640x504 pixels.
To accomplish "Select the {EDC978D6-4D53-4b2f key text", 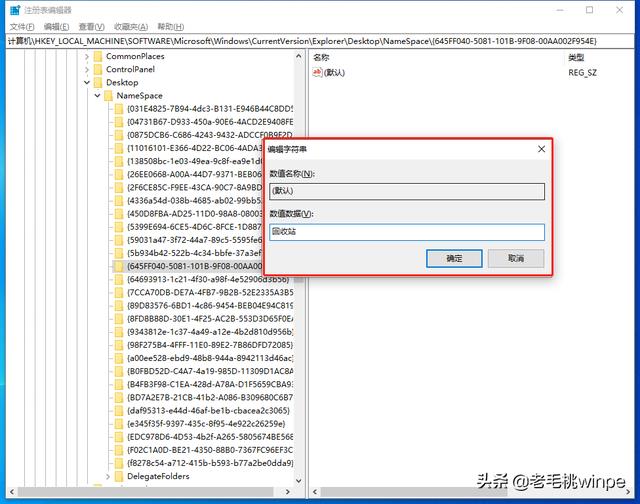I will pos(210,437).
